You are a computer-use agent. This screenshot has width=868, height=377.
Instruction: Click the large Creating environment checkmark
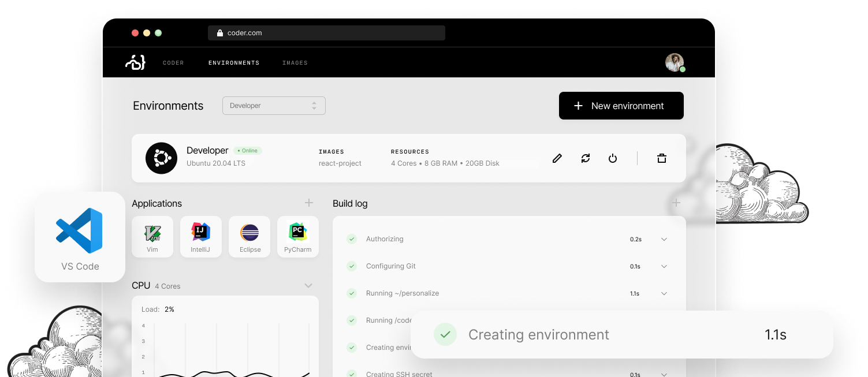(445, 334)
